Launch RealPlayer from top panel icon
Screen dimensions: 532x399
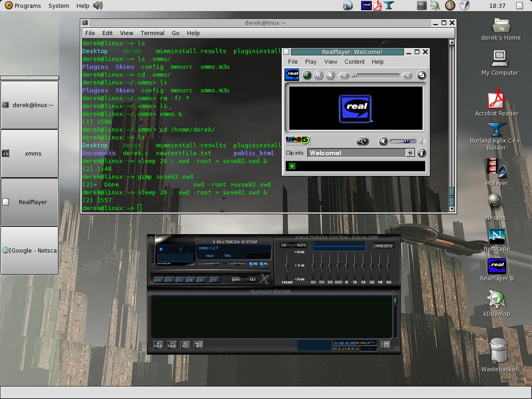click(366, 5)
